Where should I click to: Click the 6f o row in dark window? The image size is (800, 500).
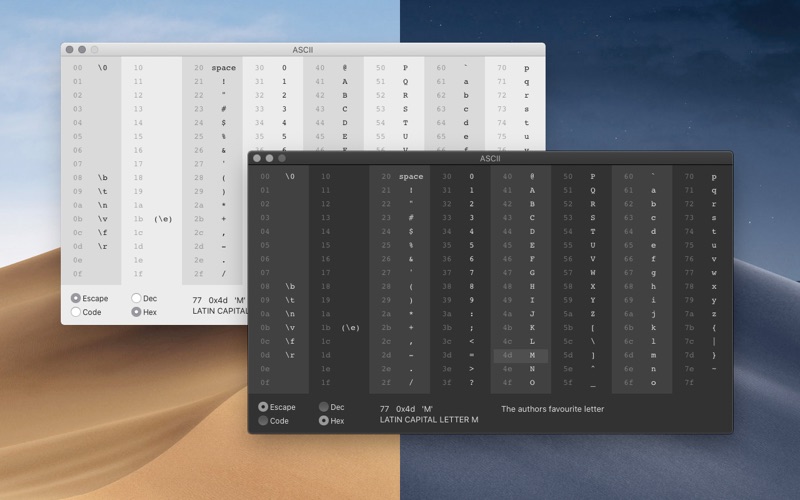[x=642, y=383]
